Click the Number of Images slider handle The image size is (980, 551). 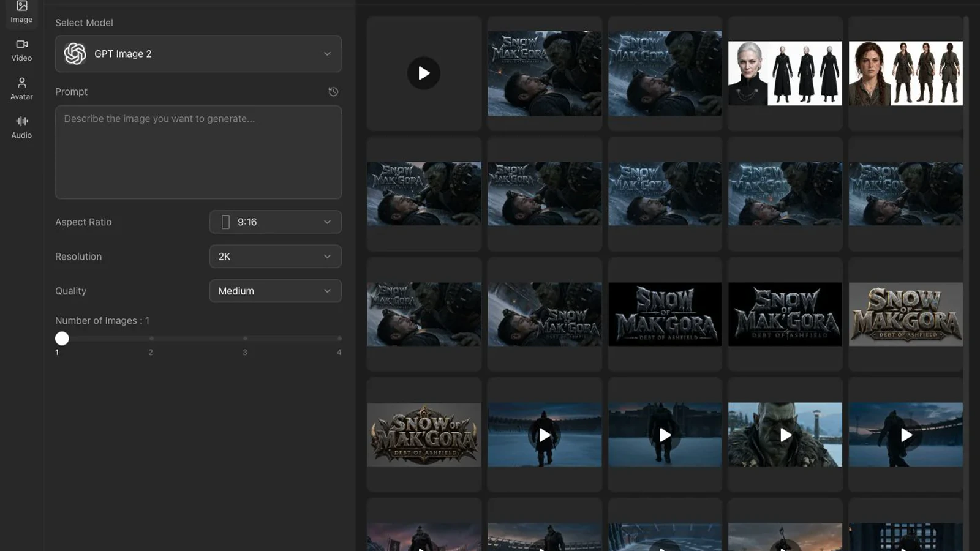click(x=62, y=339)
